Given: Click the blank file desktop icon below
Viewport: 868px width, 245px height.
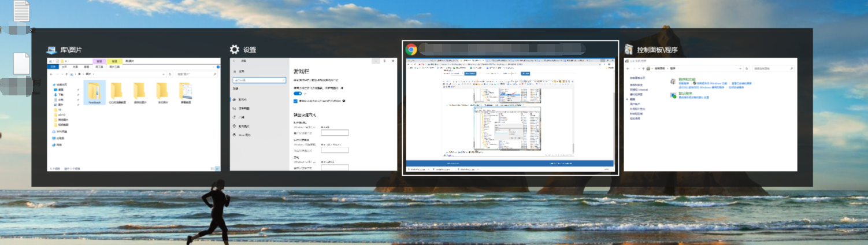Looking at the screenshot, I should (21, 64).
